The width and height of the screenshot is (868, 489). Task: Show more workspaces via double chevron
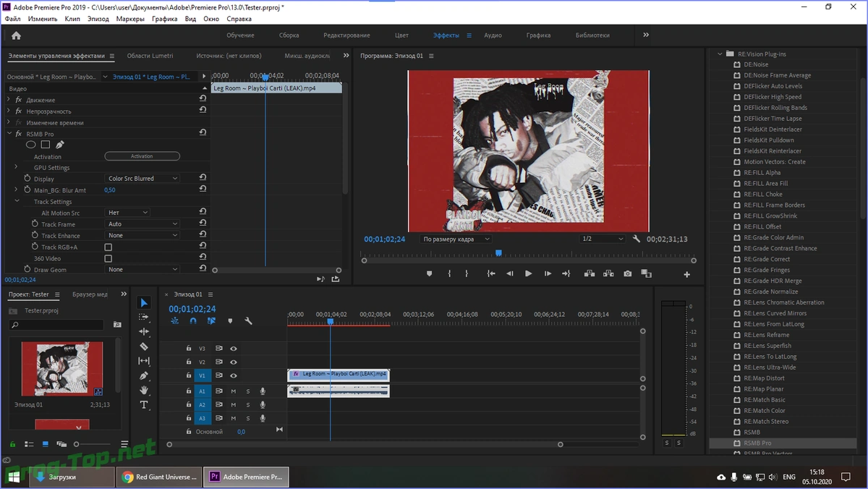tap(646, 35)
